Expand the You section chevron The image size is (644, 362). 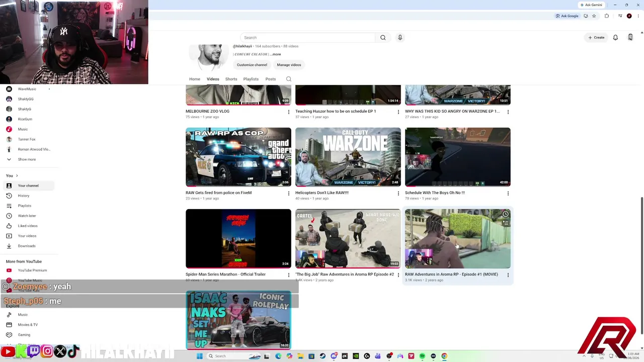[17, 175]
